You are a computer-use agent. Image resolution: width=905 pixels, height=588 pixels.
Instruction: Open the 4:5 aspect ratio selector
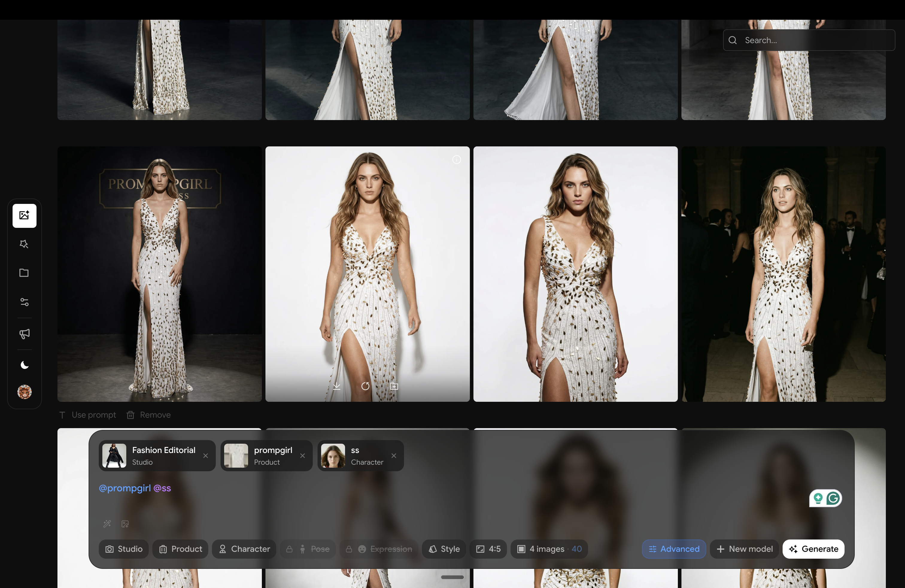pyautogui.click(x=488, y=549)
